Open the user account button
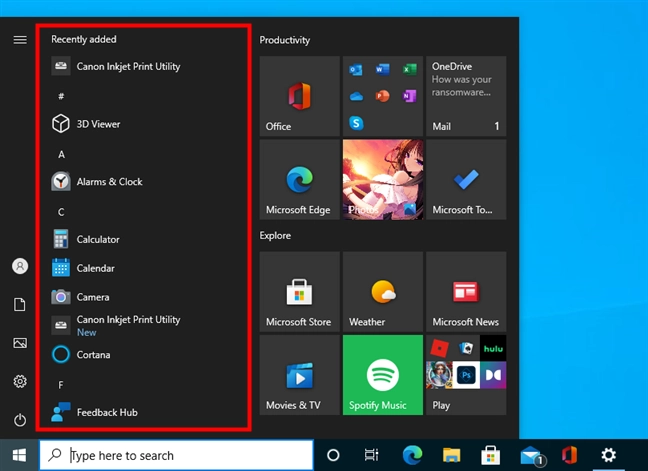Screen dimensions: 648x471 point(20,266)
